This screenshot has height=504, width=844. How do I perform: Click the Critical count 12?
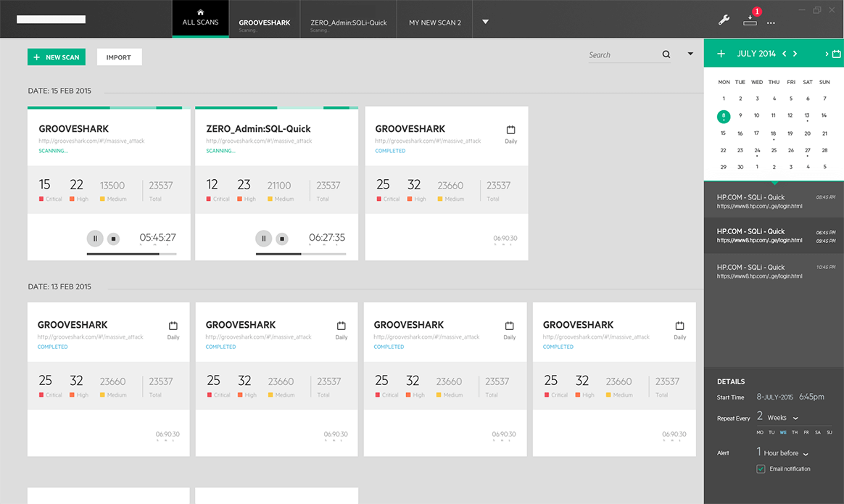tap(212, 184)
